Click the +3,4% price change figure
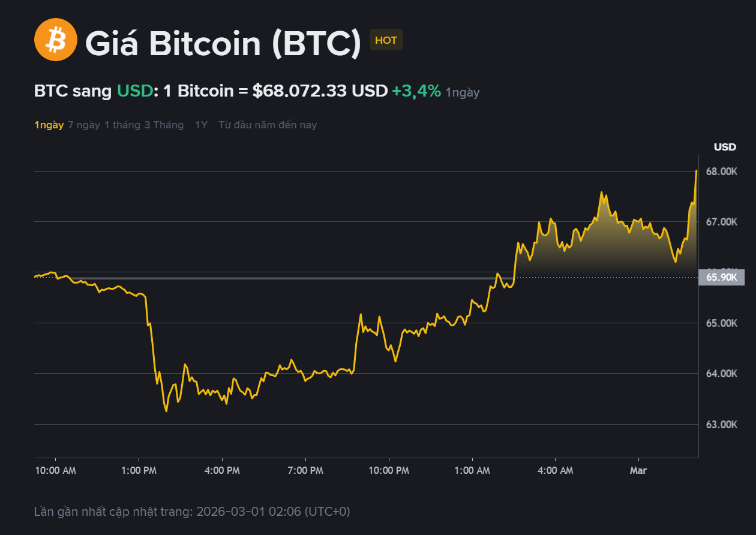Image resolution: width=756 pixels, height=535 pixels. coord(416,91)
